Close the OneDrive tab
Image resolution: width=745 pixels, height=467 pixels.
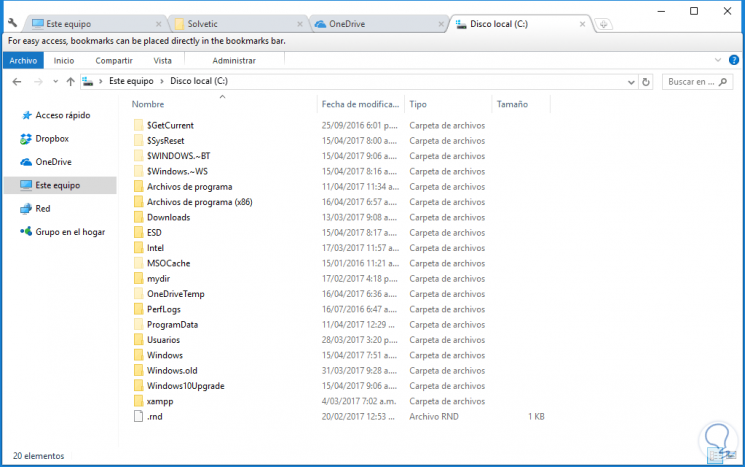[441, 24]
